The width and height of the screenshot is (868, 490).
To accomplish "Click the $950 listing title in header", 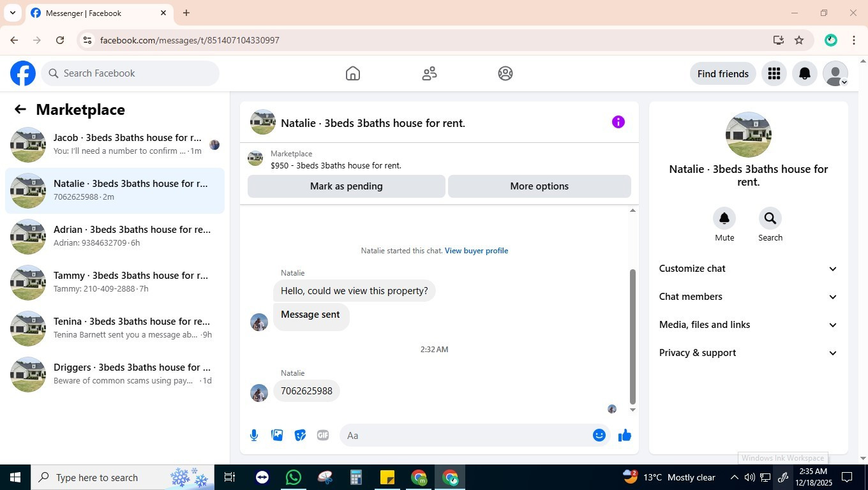I will pos(336,165).
